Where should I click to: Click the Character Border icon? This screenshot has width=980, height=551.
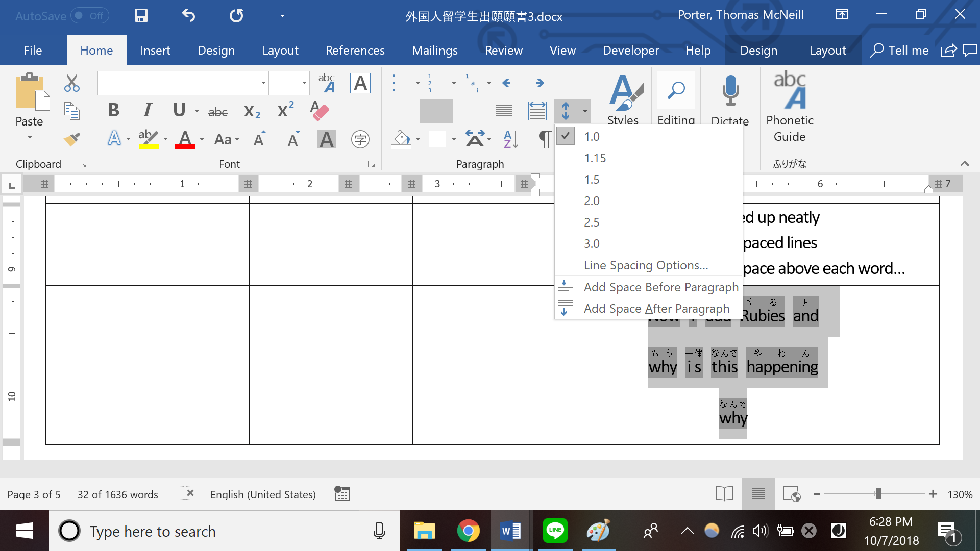point(360,83)
